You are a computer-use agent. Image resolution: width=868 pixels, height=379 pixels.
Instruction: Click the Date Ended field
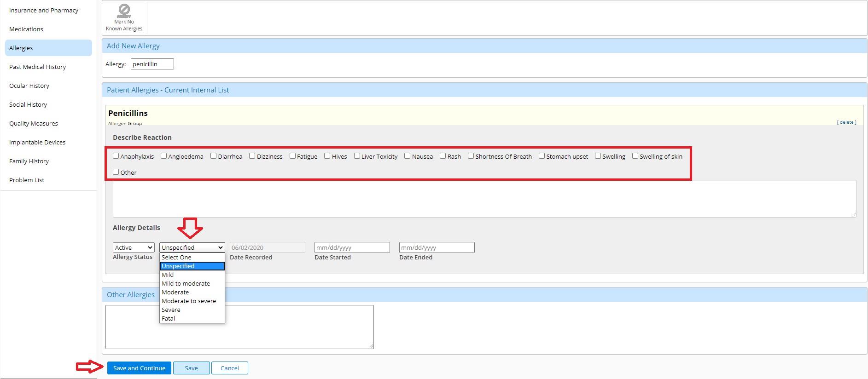[437, 247]
